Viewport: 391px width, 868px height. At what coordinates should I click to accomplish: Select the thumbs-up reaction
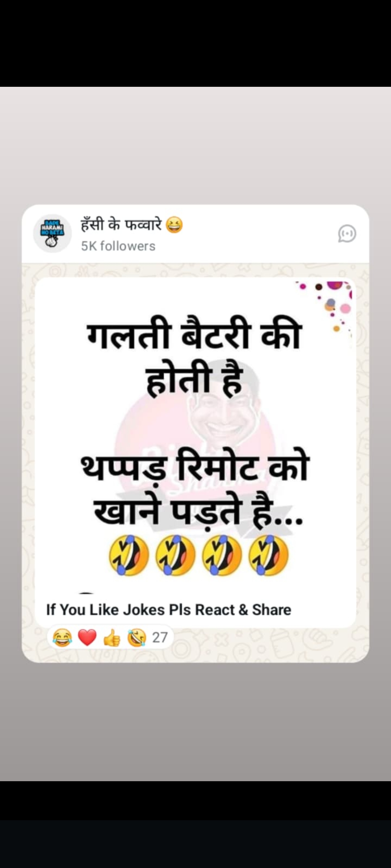point(112,637)
